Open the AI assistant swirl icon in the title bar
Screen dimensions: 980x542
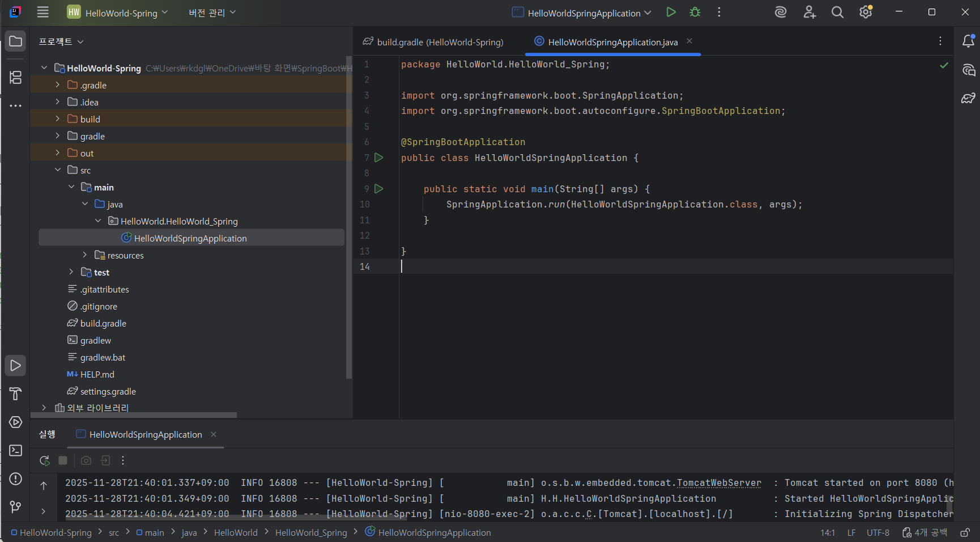pyautogui.click(x=781, y=12)
